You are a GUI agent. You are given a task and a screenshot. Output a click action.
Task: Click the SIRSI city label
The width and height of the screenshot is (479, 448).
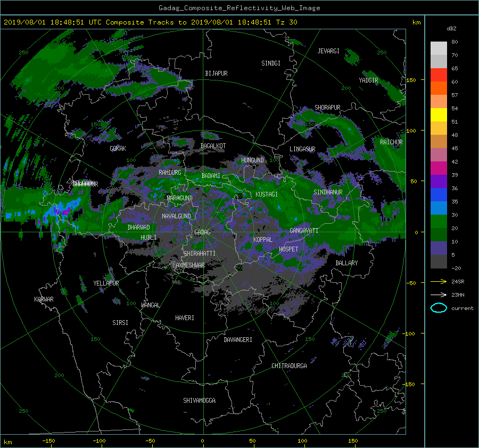(120, 323)
